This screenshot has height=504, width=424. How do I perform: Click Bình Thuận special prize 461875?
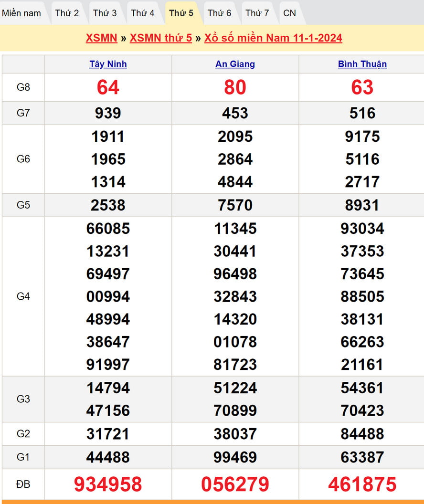tap(362, 484)
